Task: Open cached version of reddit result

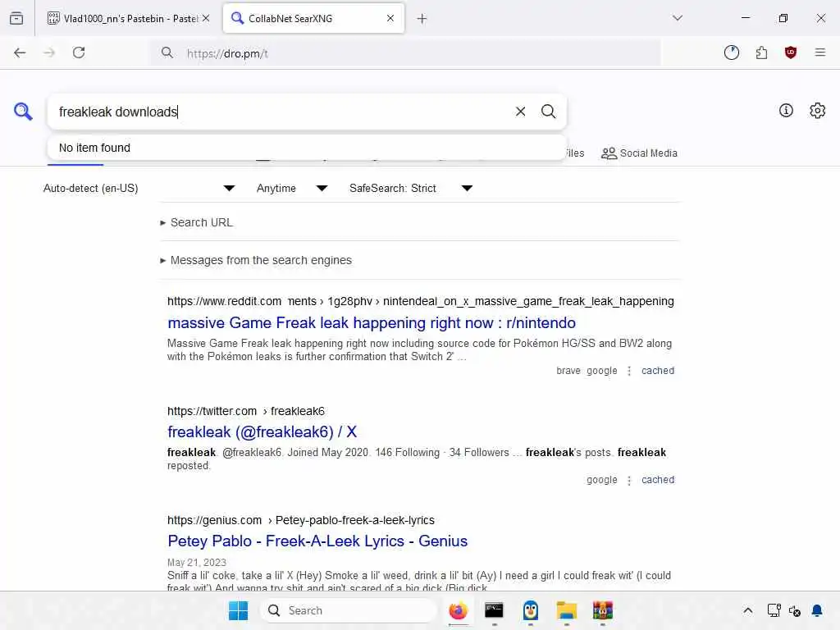Action: tap(658, 371)
